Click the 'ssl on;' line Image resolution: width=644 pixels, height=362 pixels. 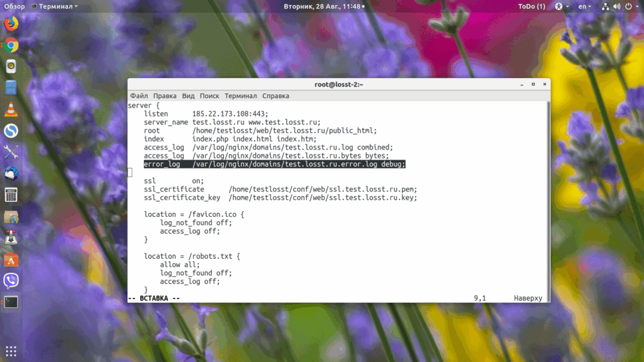click(174, 181)
